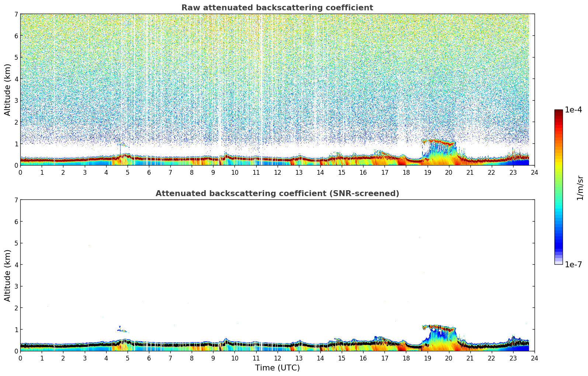Click the "Time (UTC)" axis label
Screen dimensions: 588x376
point(277,368)
